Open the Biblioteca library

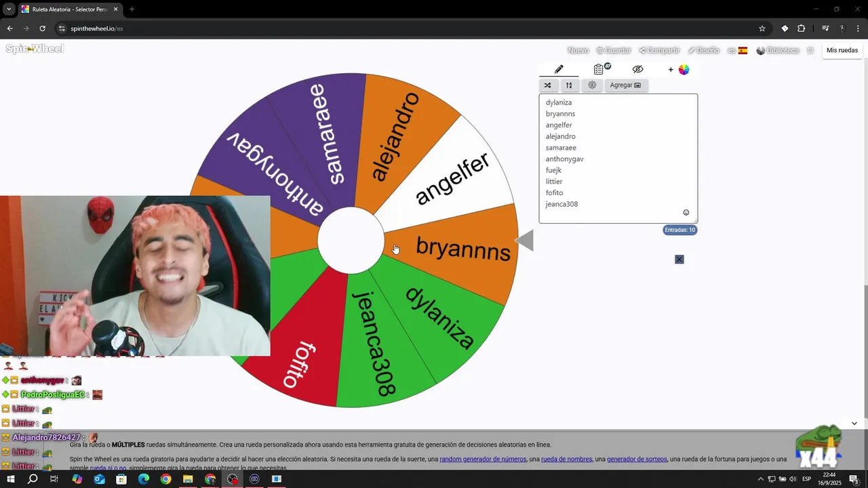(x=778, y=50)
